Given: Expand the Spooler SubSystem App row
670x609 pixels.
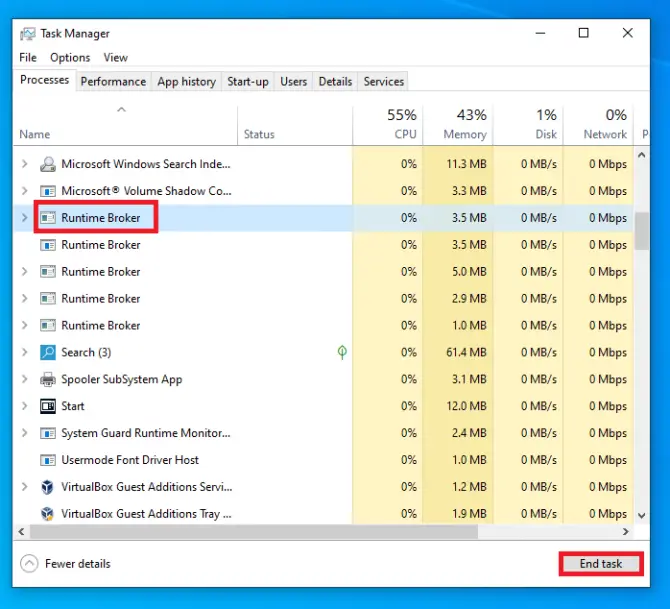Looking at the screenshot, I should point(24,380).
